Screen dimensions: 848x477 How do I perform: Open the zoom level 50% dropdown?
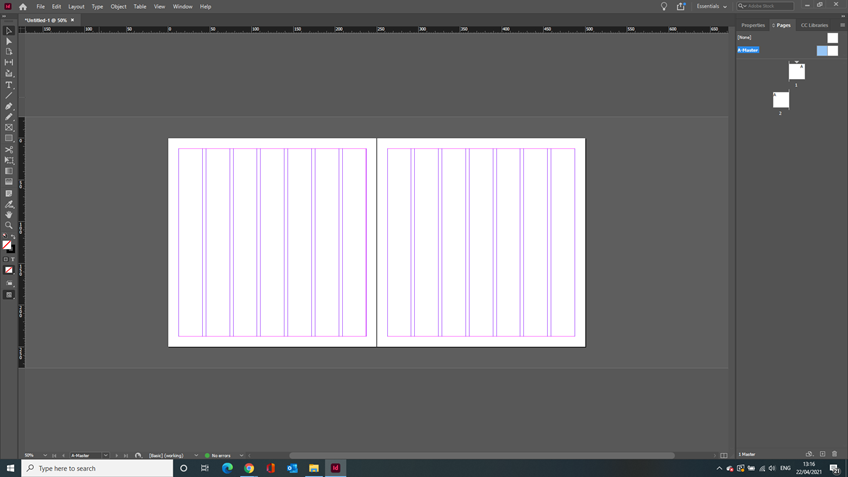point(45,455)
